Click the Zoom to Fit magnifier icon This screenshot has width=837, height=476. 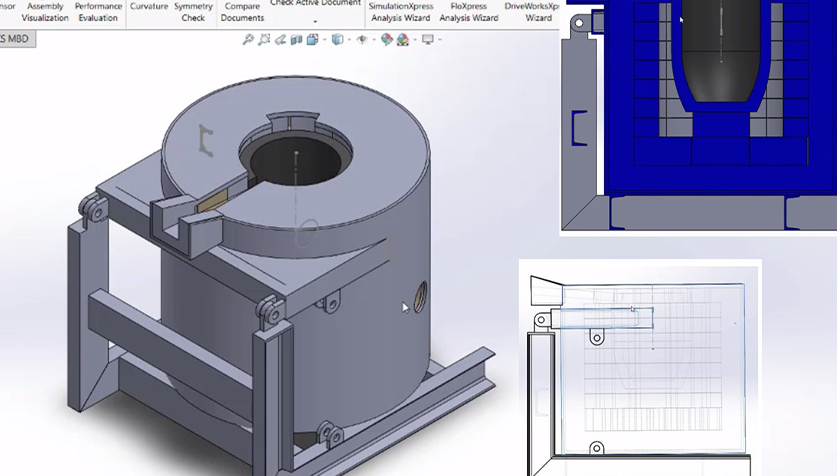[248, 39]
